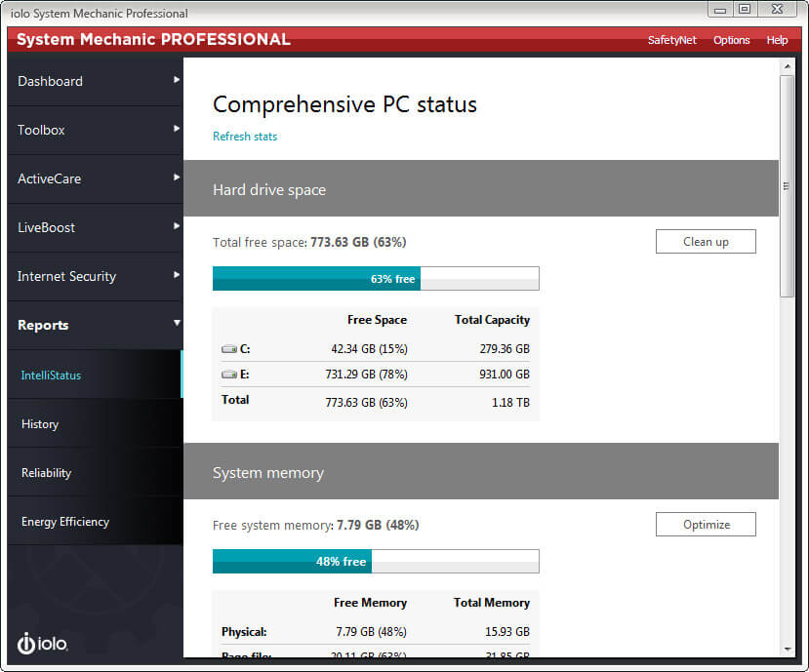Click the Comprehensive PC status heading
Screen dimensions: 809x672
(x=344, y=104)
